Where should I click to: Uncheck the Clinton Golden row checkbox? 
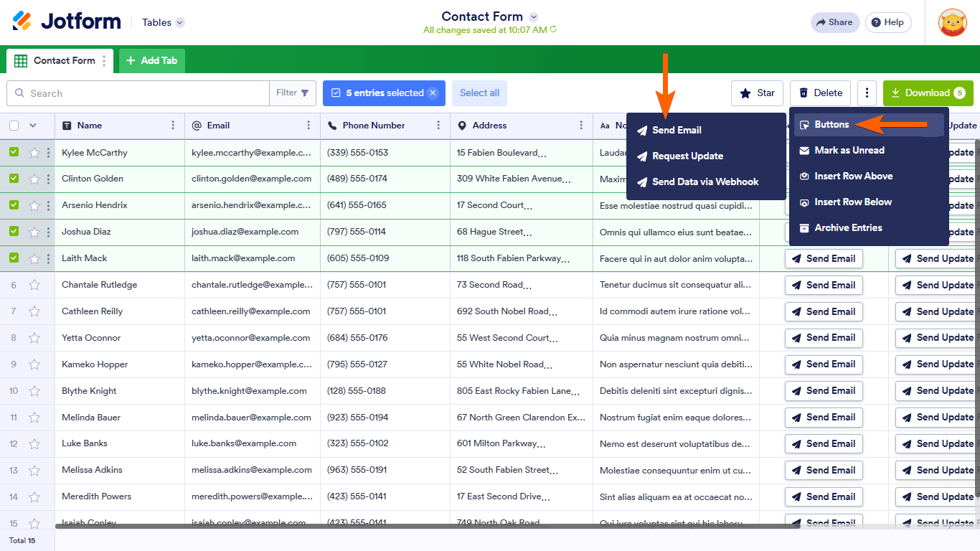pos(14,179)
